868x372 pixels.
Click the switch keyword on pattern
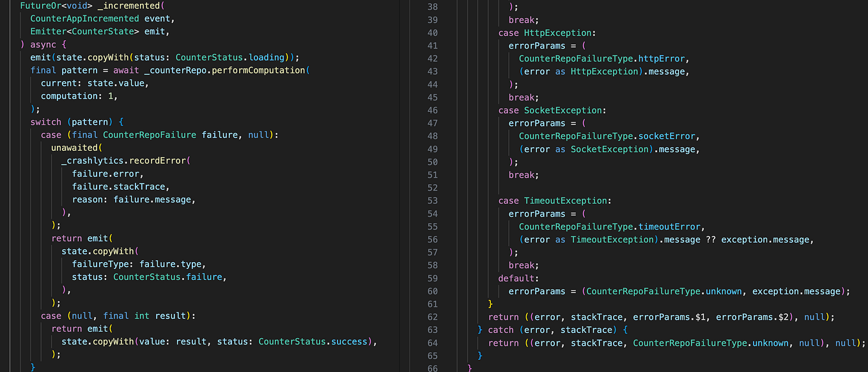click(x=45, y=121)
